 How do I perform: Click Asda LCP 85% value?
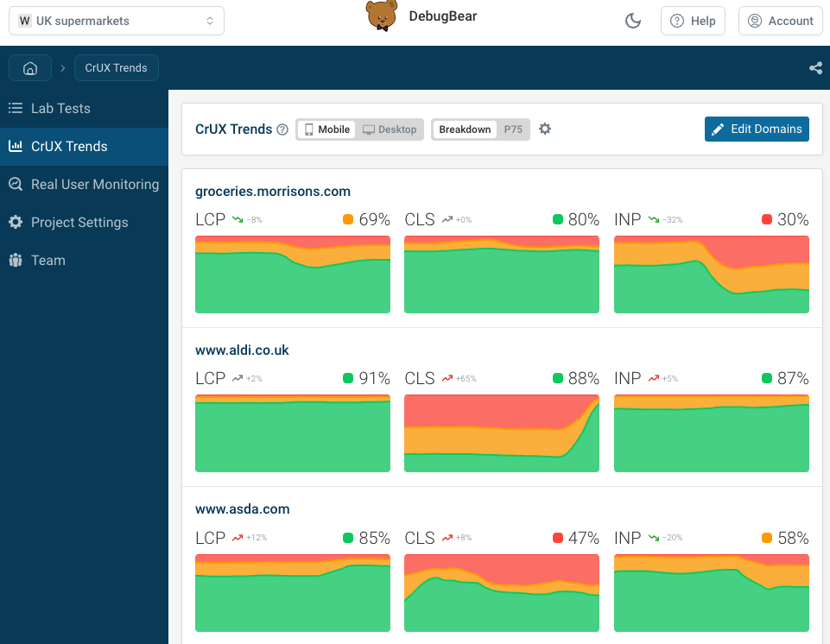(x=374, y=538)
